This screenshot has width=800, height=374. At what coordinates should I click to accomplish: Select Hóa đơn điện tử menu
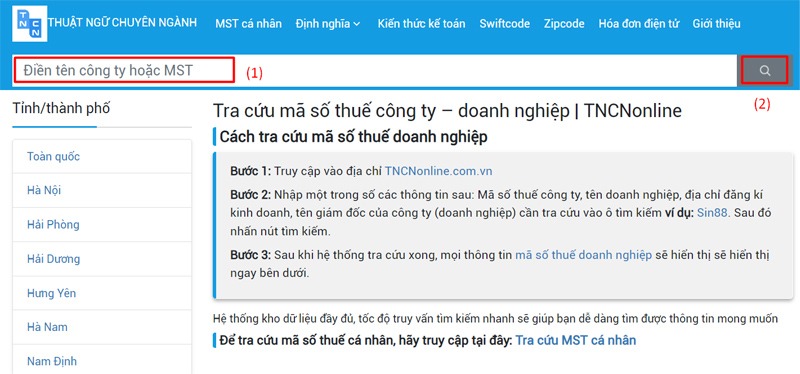[x=638, y=23]
